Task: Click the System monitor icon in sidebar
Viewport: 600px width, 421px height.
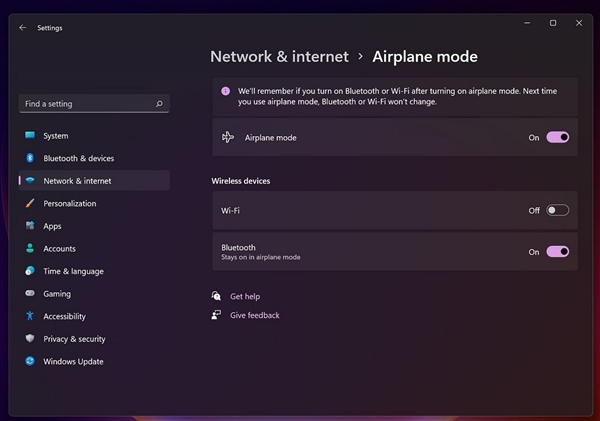Action: click(x=30, y=136)
